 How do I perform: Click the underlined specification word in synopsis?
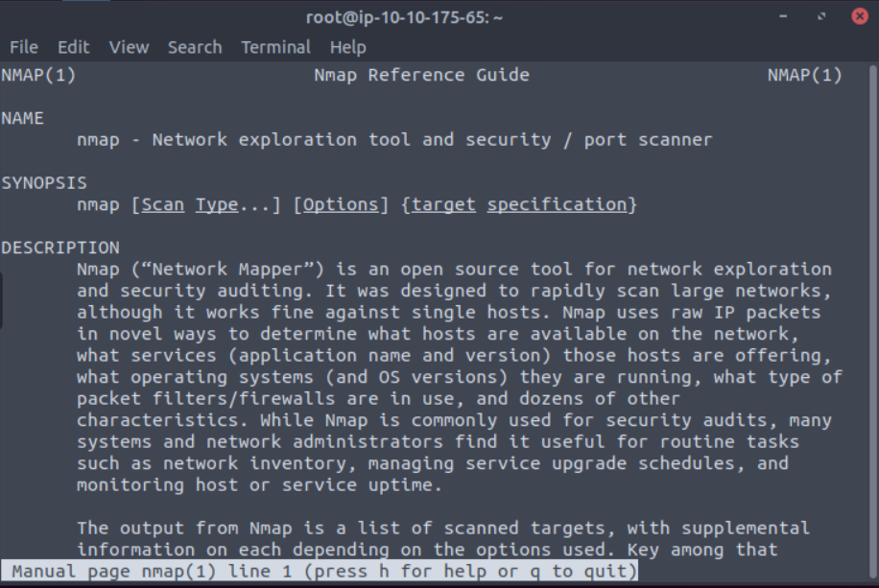click(x=557, y=205)
